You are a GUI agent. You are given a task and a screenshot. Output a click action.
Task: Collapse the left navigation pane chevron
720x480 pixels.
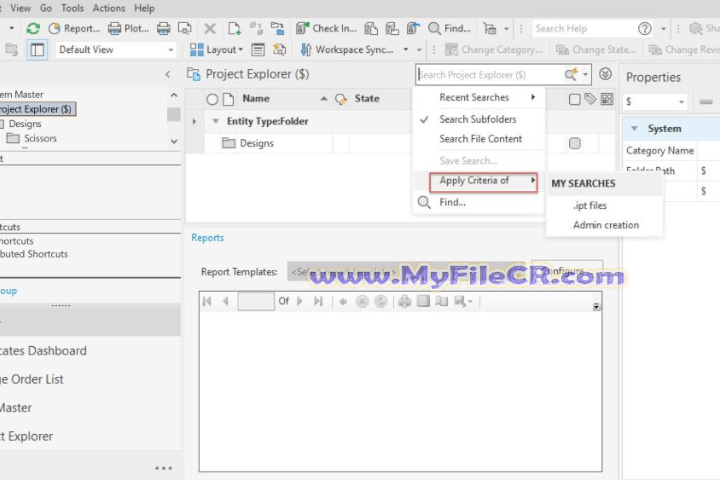click(x=168, y=74)
